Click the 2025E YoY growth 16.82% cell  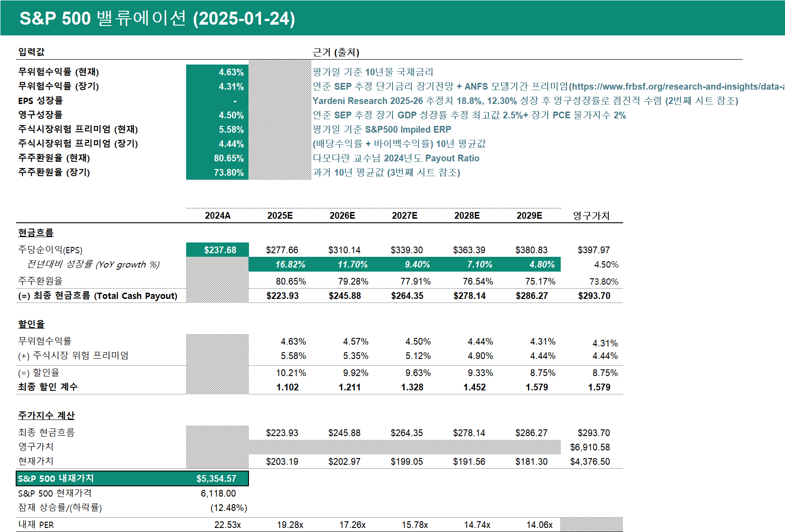click(280, 264)
